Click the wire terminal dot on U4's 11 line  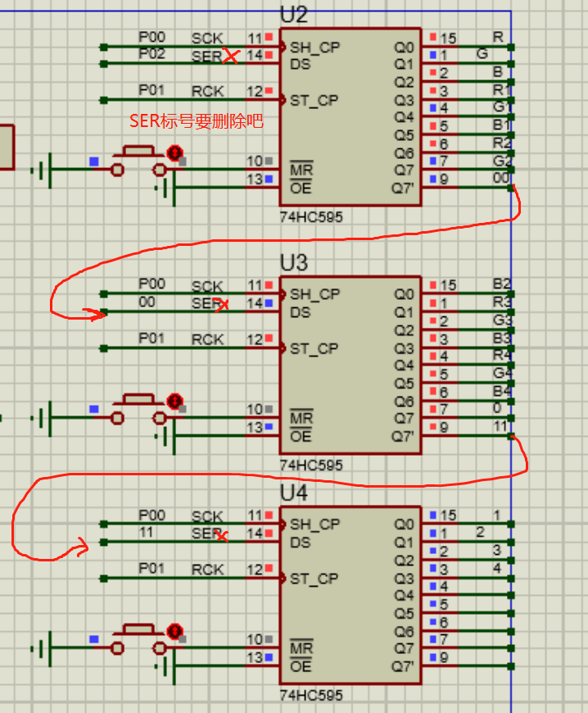click(104, 542)
